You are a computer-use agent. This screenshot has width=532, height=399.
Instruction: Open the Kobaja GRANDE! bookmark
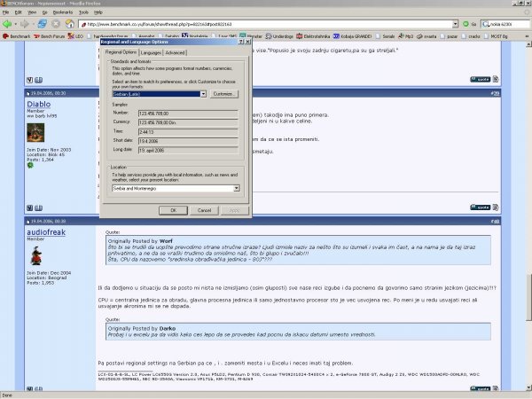(x=352, y=36)
